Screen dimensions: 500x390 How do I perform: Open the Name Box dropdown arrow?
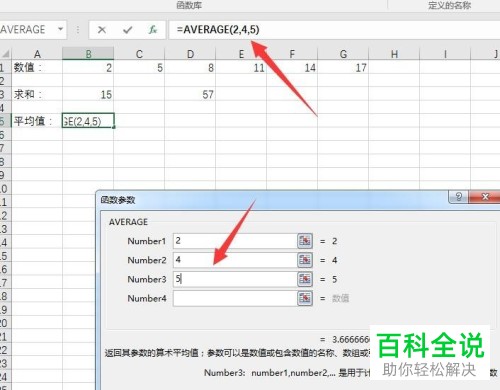pyautogui.click(x=61, y=29)
